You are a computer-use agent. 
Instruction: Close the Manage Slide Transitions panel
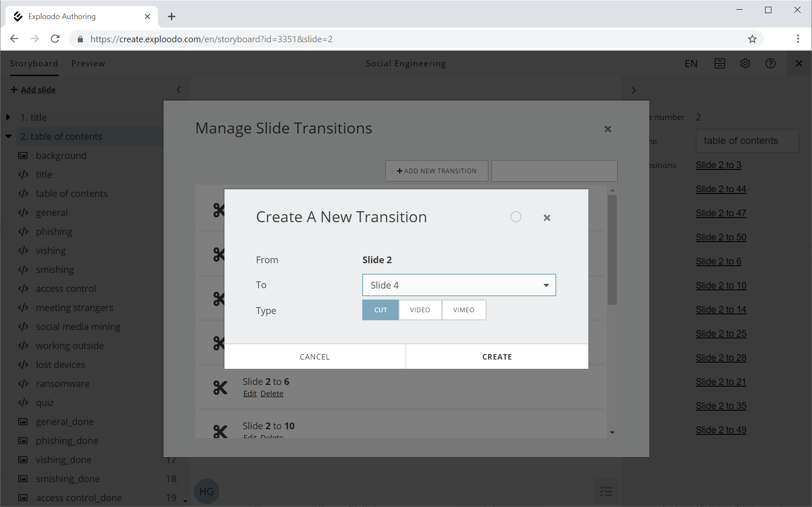coord(607,129)
